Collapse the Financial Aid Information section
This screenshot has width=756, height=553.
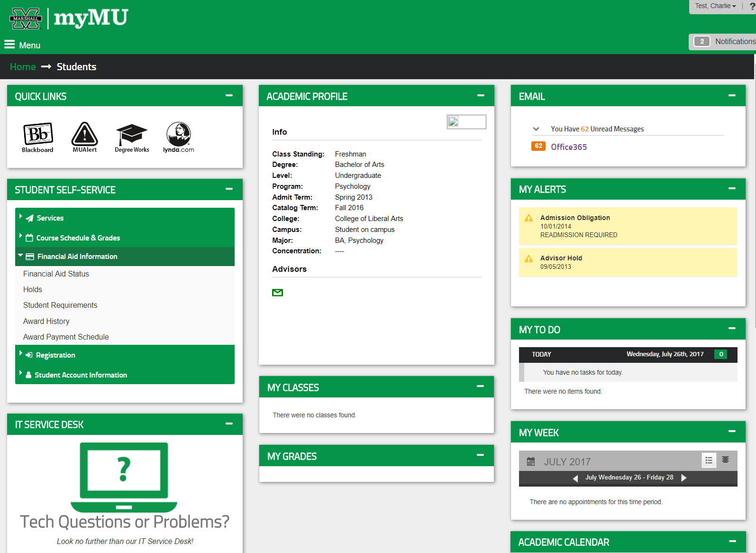(x=77, y=256)
